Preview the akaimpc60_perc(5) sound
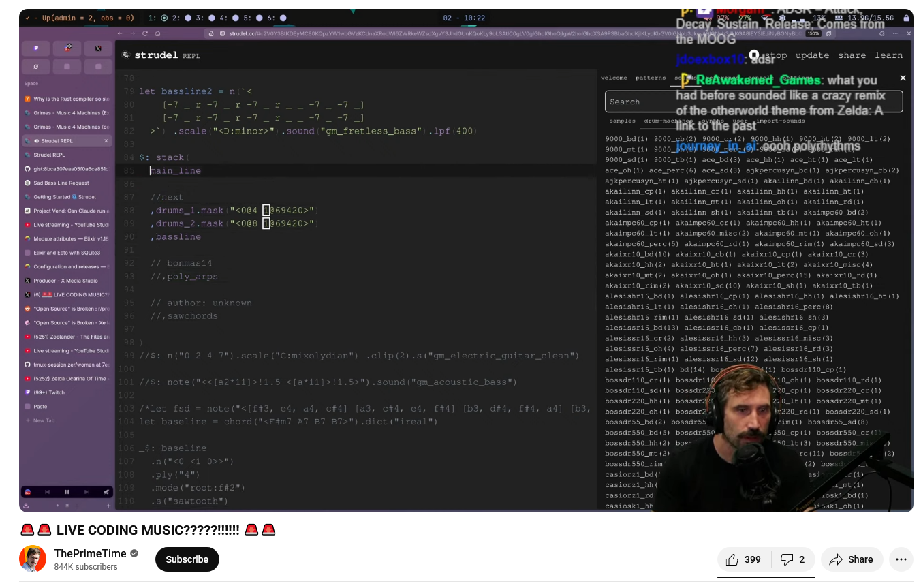Viewport: 921px width, 588px height. [642, 244]
